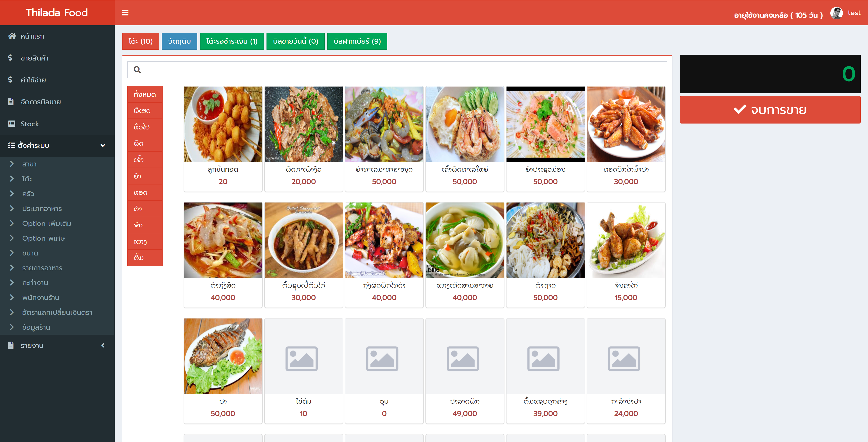Select the ແກງ category tab
Screen dimensions: 868x442
tap(145, 242)
